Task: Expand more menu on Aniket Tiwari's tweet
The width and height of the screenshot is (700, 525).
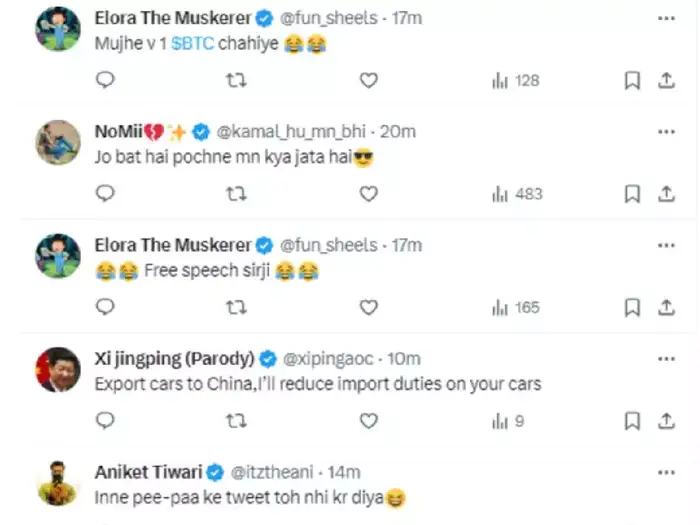Action: [x=665, y=472]
